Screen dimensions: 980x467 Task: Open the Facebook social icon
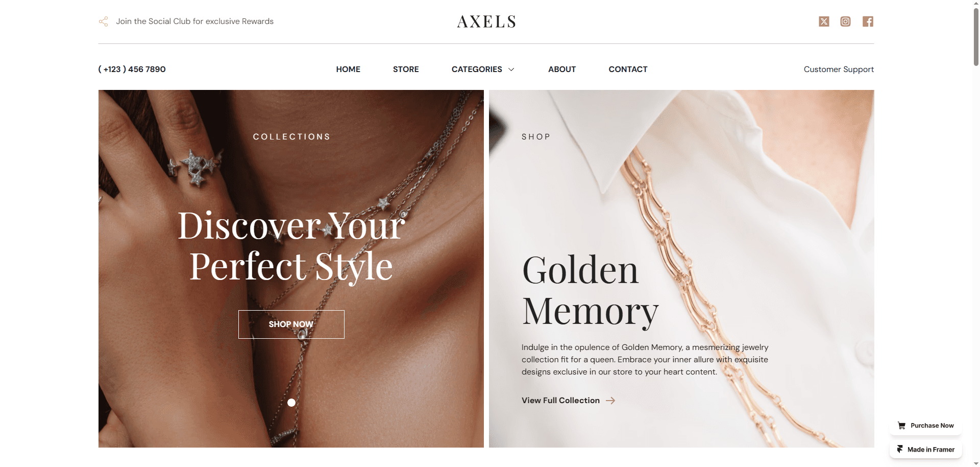point(868,21)
